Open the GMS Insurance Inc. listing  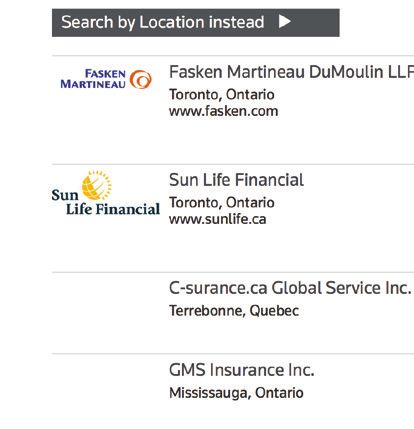(242, 370)
